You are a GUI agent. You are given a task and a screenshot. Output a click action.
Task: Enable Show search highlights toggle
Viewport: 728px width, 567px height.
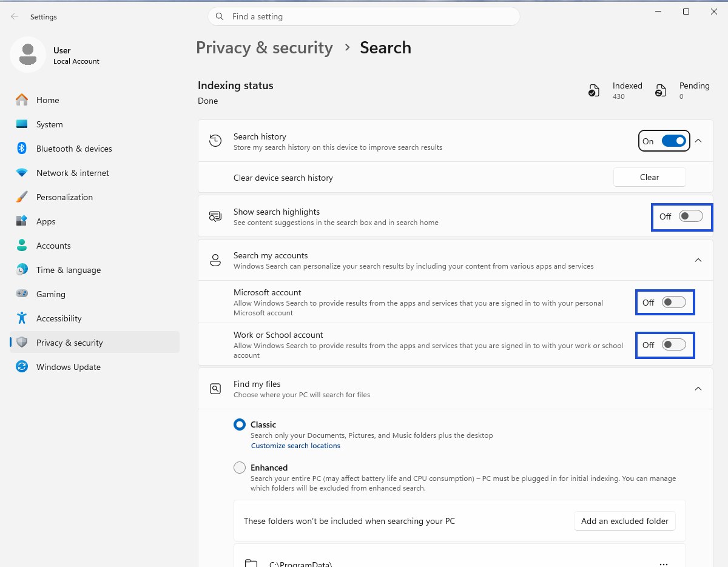[690, 216]
